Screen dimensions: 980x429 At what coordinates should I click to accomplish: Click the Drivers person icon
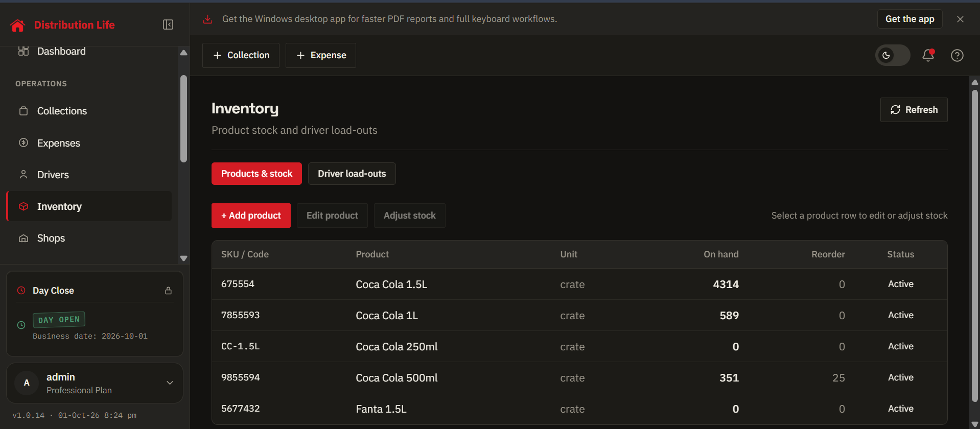point(24,174)
